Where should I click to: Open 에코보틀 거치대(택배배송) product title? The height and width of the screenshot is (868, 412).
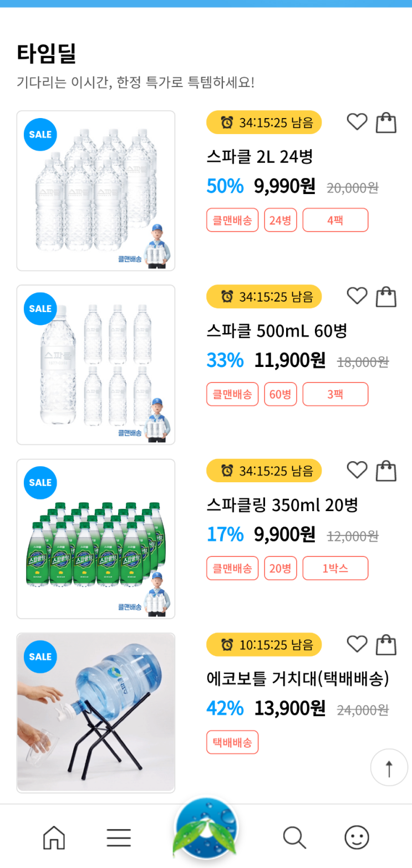click(298, 679)
